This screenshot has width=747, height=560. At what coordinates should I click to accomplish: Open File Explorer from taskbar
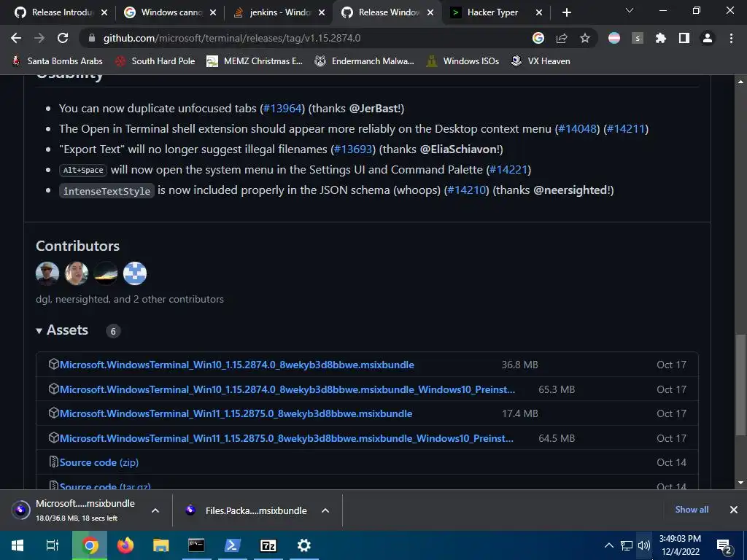tap(161, 545)
